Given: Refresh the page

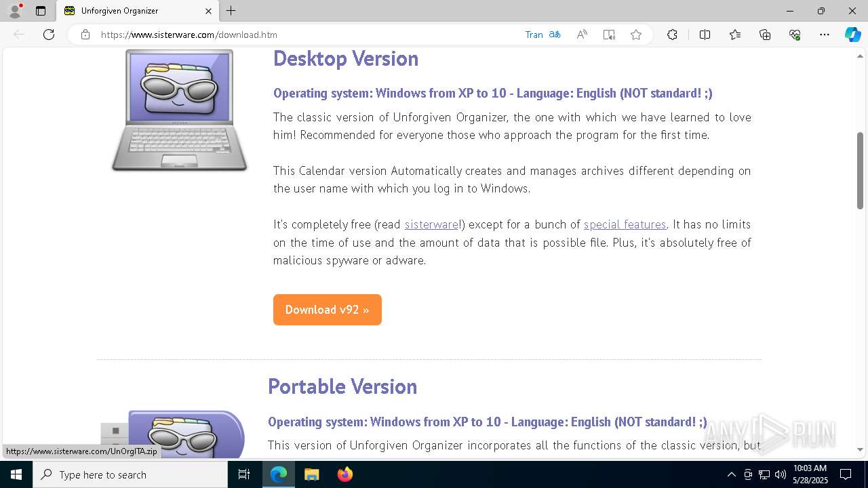Looking at the screenshot, I should [x=49, y=35].
